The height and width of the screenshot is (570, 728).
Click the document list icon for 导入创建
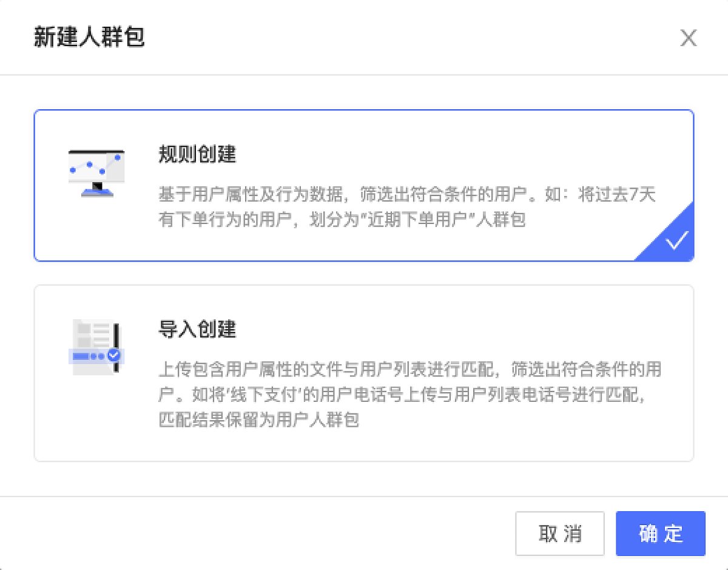click(x=97, y=347)
